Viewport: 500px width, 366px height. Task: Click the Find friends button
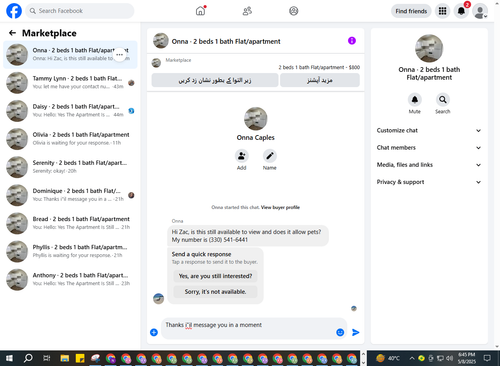(x=411, y=11)
